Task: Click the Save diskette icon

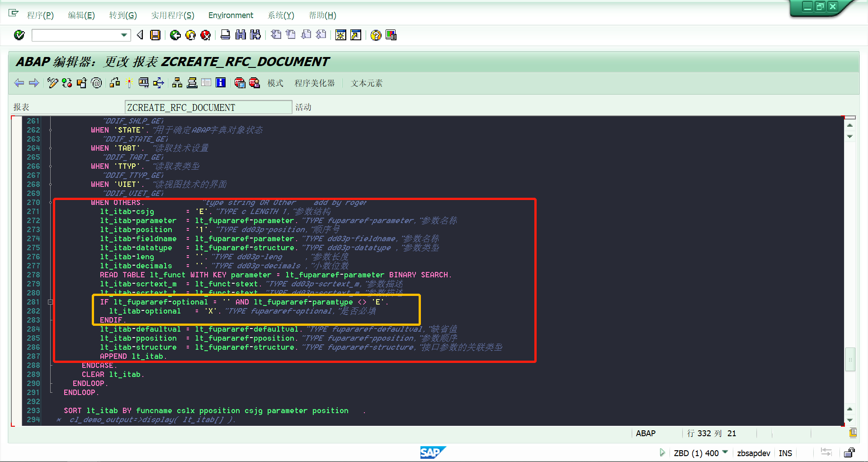Action: (x=155, y=35)
